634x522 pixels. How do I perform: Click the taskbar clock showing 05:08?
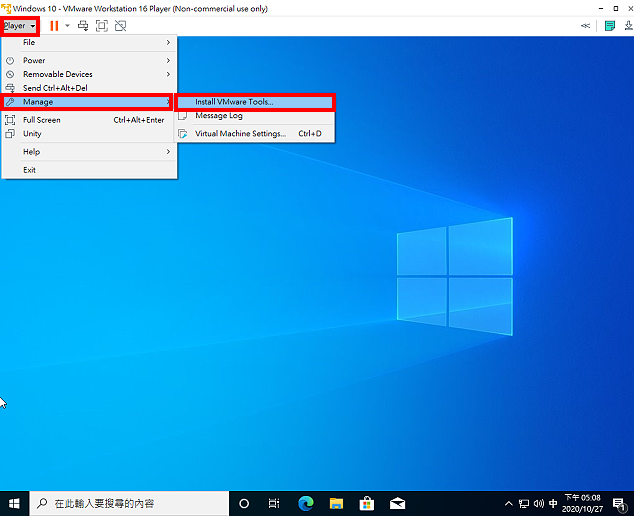click(582, 504)
